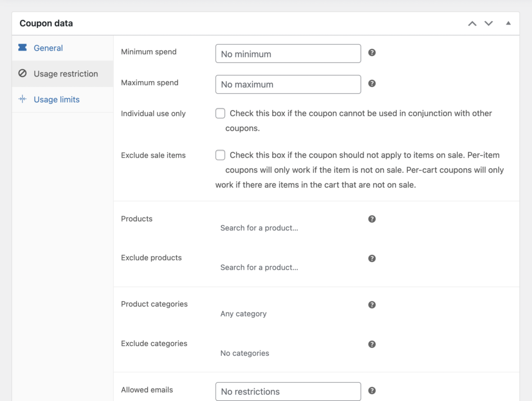Click the ticket icon beside General
Screen dimensions: 532x401
(x=22, y=48)
